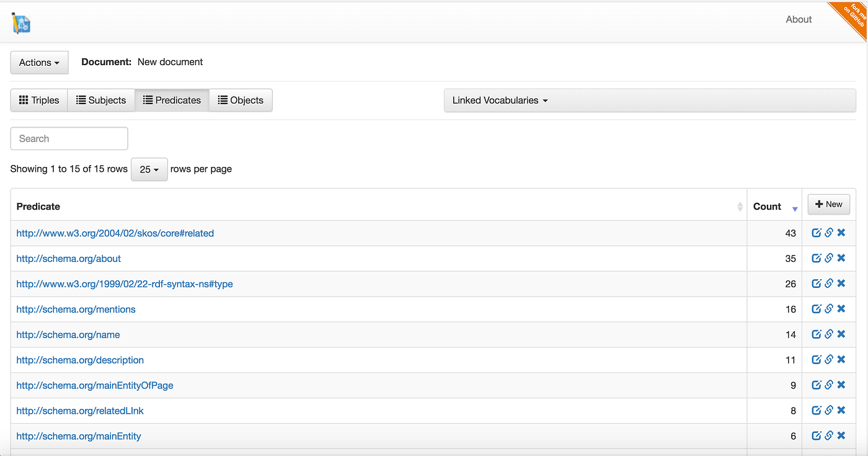This screenshot has width=868, height=456.
Task: Edit schema.org/mainEntity using its pencil icon
Action: pos(817,436)
